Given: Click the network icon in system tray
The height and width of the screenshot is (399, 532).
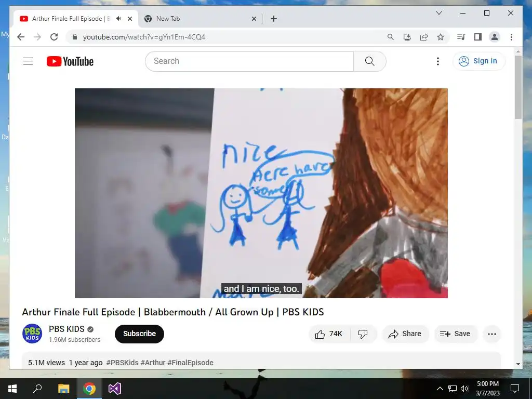Looking at the screenshot, I should [x=453, y=389].
